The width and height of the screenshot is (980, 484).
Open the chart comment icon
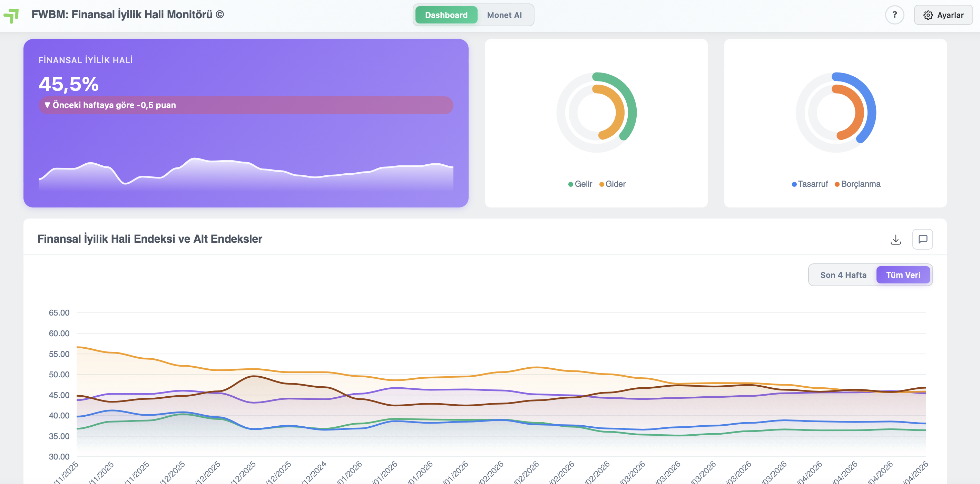coord(923,239)
